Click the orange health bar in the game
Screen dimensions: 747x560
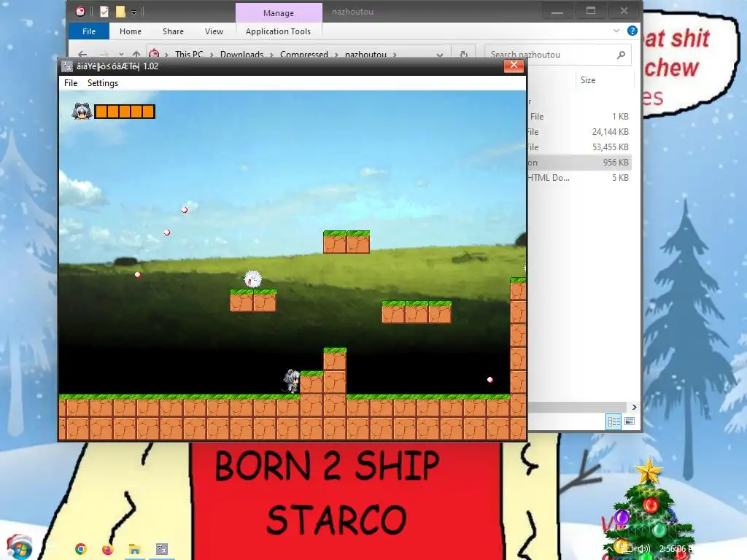click(x=125, y=112)
